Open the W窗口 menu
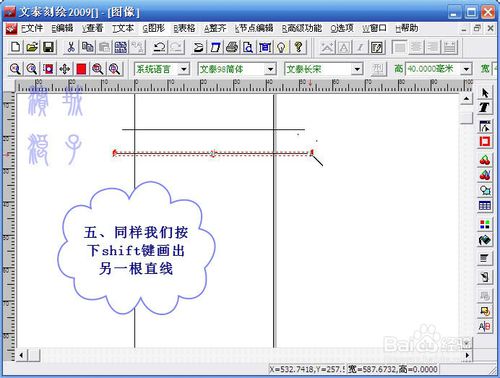 [374, 28]
